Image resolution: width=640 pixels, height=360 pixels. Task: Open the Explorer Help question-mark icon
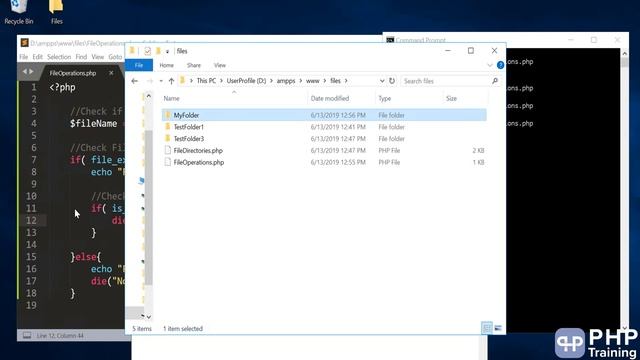500,65
